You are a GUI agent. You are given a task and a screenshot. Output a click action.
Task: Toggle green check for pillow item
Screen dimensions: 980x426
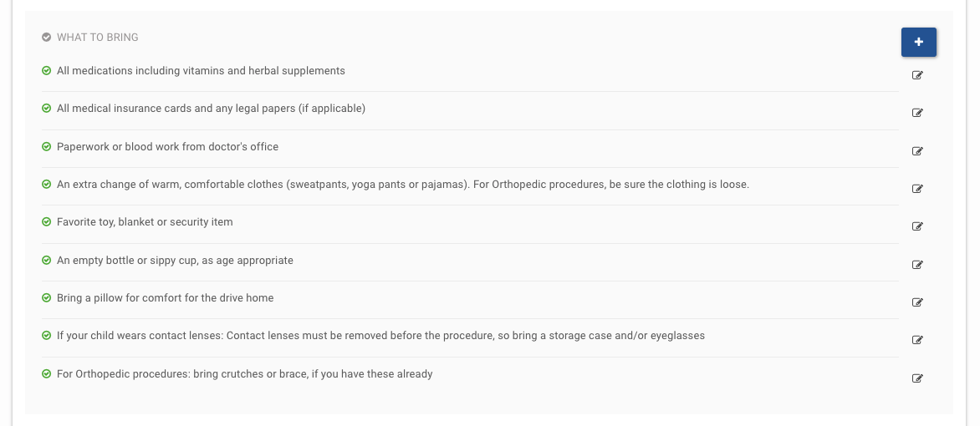click(47, 298)
